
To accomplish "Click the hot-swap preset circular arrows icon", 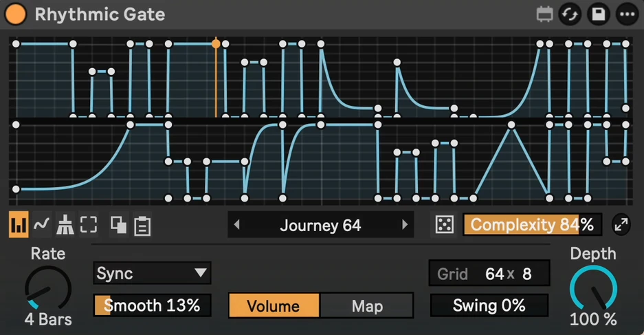I will (x=570, y=14).
